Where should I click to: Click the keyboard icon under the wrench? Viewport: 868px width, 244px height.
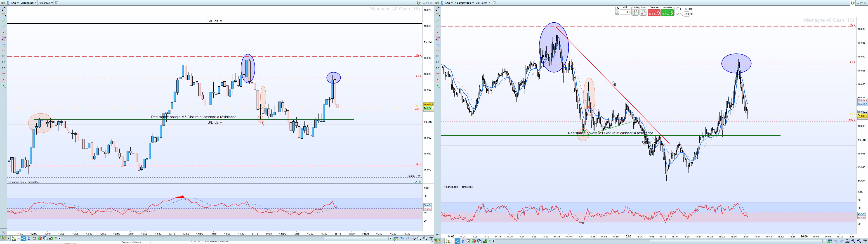[x=617, y=13]
